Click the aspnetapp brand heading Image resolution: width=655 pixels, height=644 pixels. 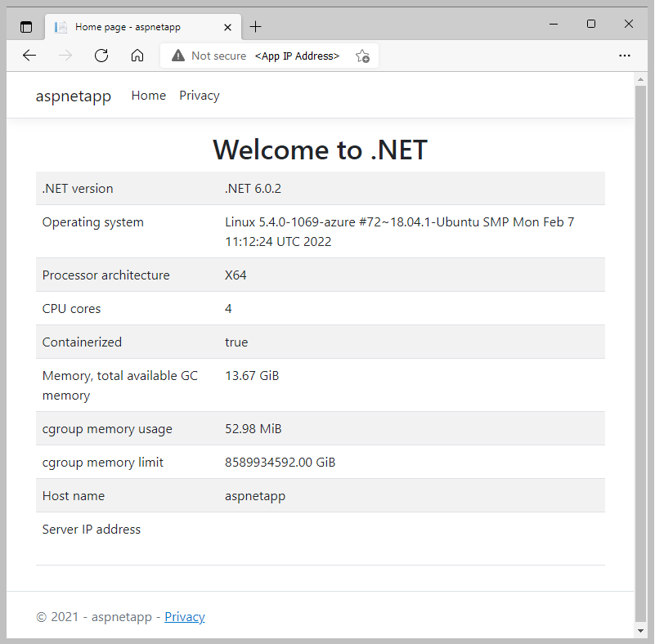(x=74, y=95)
